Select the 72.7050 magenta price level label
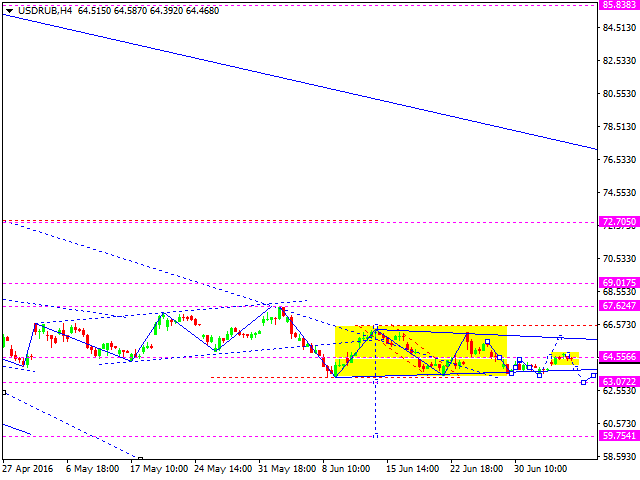The width and height of the screenshot is (640, 480). pos(619,222)
